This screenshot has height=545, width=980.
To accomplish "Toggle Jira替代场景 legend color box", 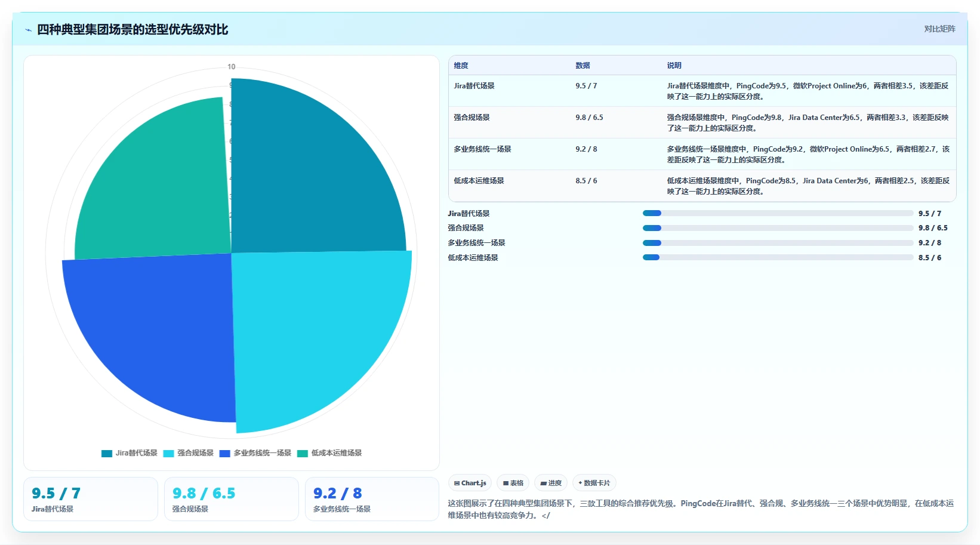I will pos(107,454).
